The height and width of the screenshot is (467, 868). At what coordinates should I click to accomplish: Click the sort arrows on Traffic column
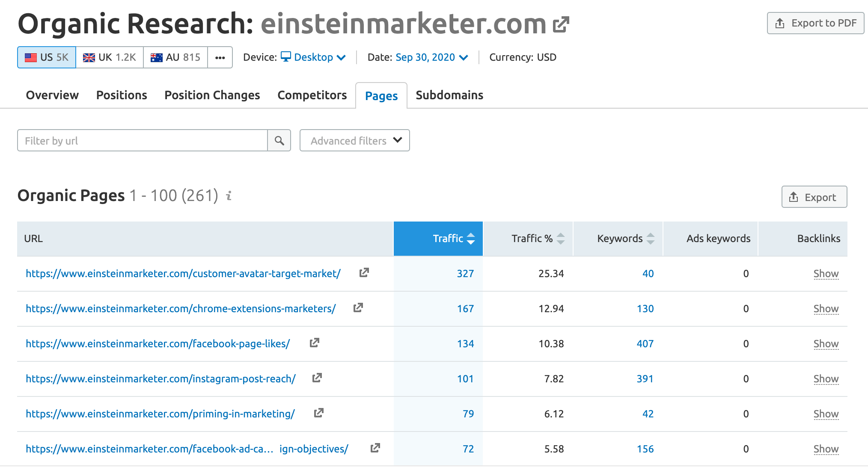pyautogui.click(x=471, y=239)
